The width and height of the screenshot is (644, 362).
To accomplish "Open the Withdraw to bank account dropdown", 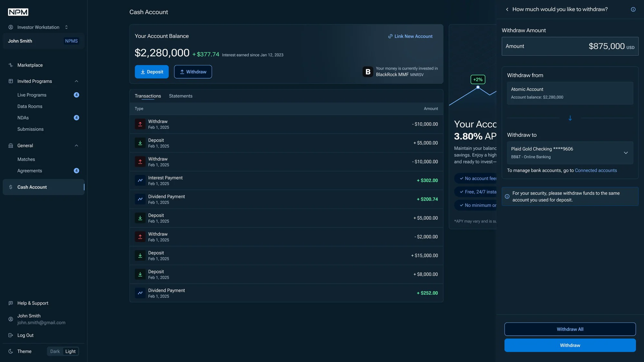I will 570,153.
